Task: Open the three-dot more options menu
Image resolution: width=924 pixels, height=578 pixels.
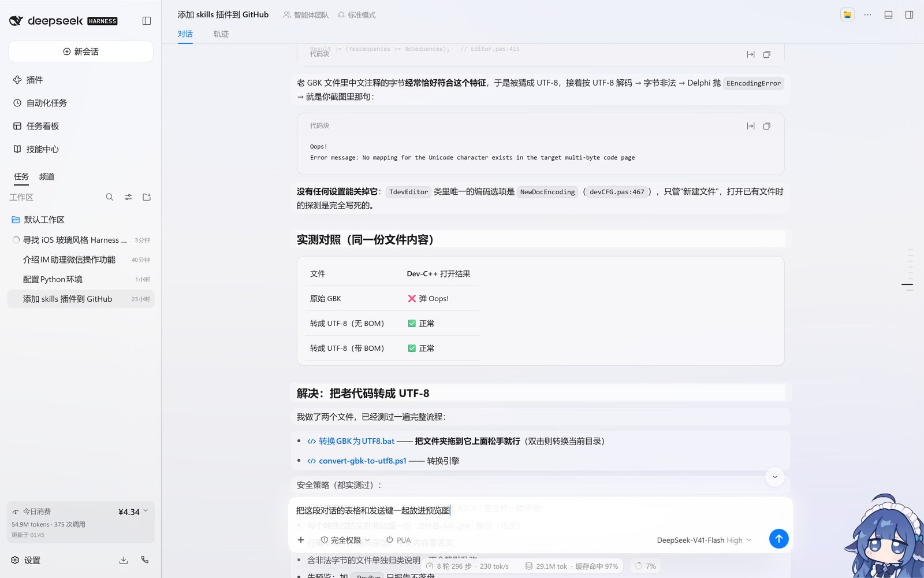Action: [x=867, y=15]
